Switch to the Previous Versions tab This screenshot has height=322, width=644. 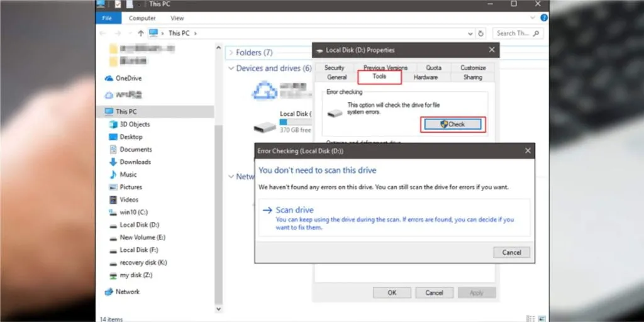click(x=386, y=68)
